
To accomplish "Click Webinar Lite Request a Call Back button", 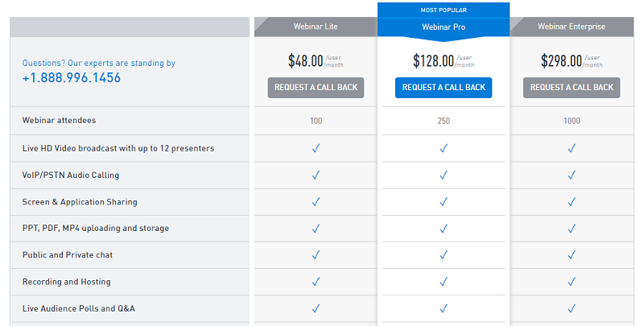I will (x=316, y=88).
